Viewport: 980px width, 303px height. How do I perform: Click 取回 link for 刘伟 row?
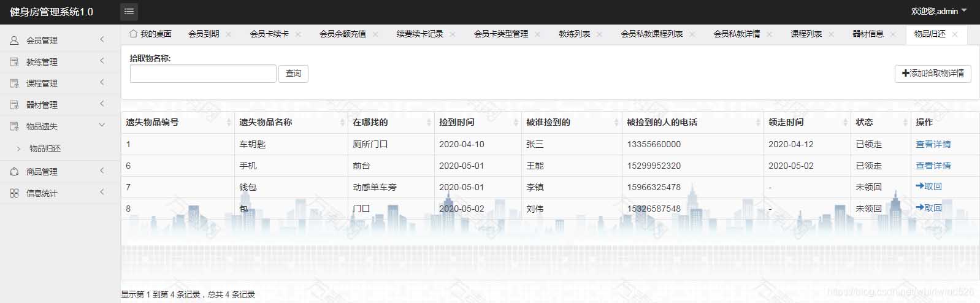928,208
